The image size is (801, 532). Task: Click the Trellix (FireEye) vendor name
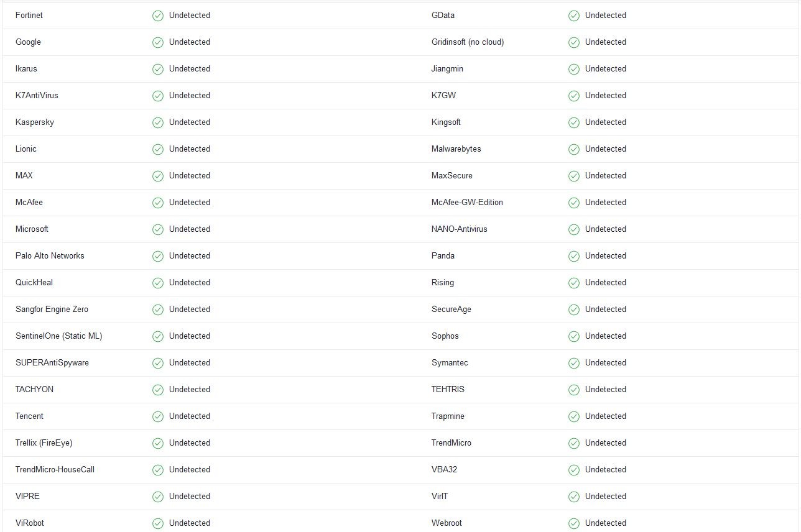click(x=44, y=443)
